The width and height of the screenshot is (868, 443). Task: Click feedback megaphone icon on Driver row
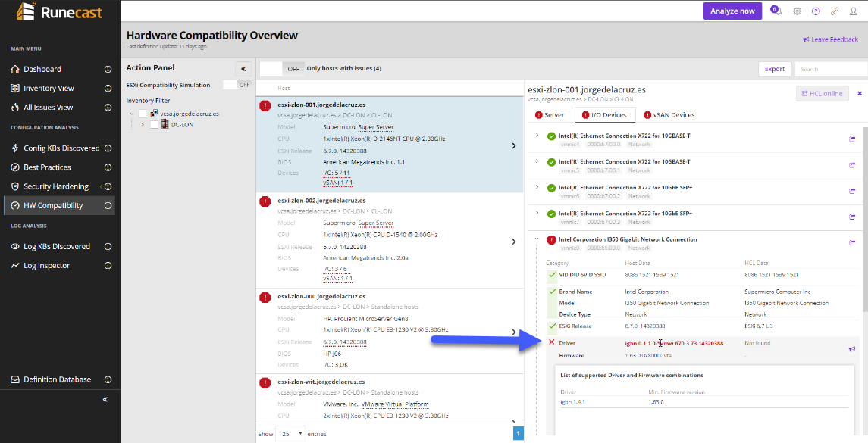pos(852,349)
